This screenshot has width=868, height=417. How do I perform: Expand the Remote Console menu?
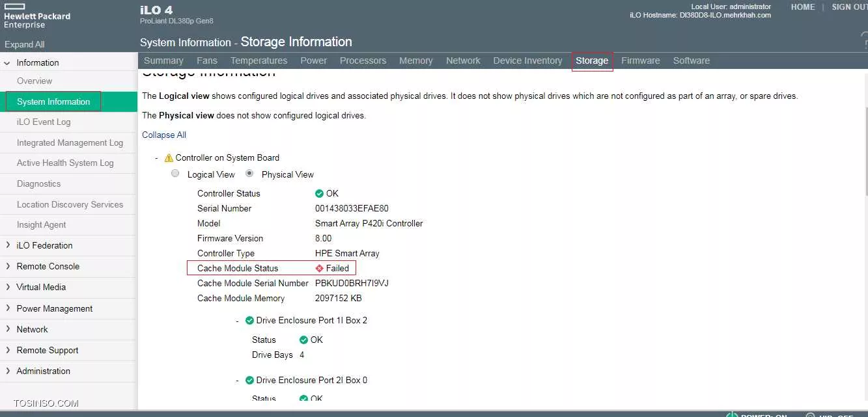8,266
